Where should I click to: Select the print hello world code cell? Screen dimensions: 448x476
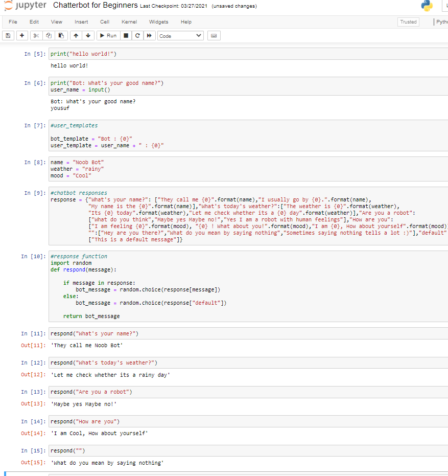[248, 54]
